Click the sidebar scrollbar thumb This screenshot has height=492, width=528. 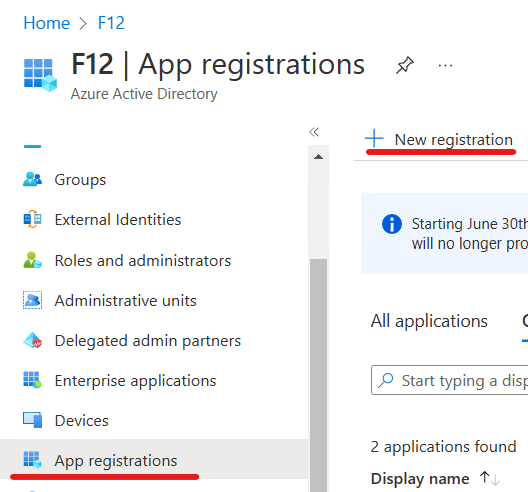(x=318, y=375)
